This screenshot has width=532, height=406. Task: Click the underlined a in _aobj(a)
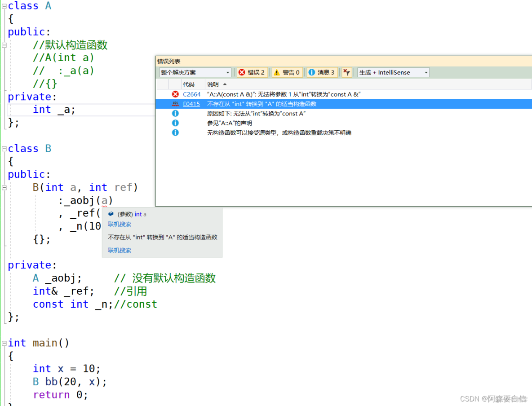[104, 200]
